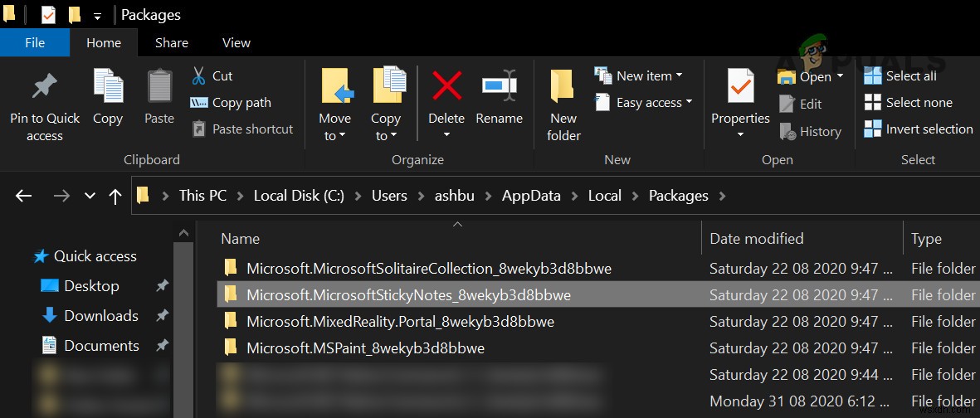Go up one level with Up arrow
The image size is (980, 418).
tap(115, 196)
